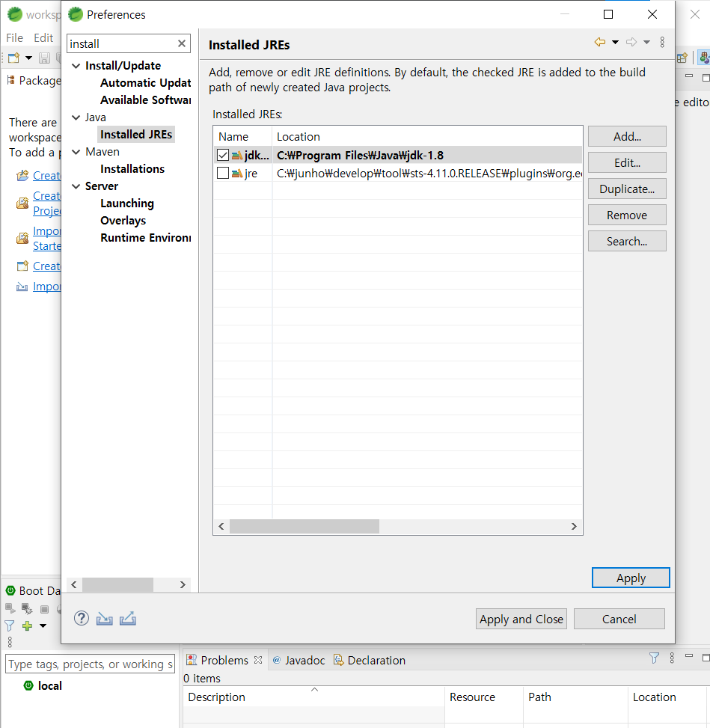
Task: Click the Search... button
Action: pos(627,241)
